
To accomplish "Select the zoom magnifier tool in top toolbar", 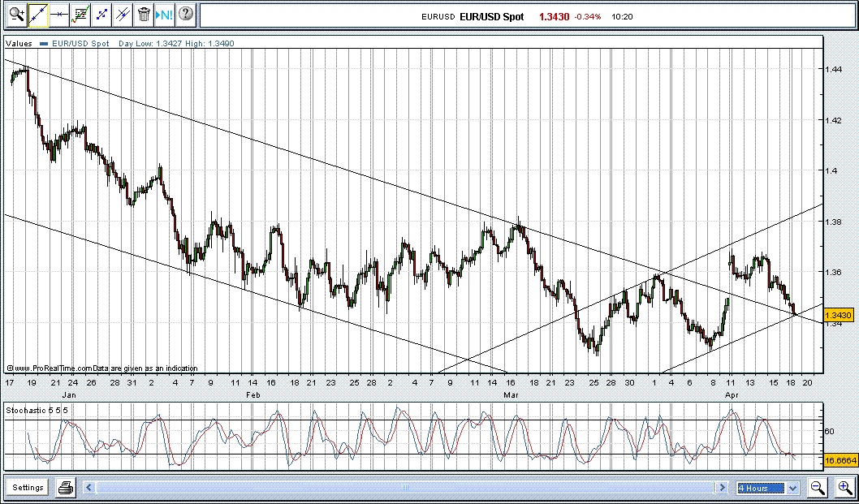I will [x=16, y=15].
